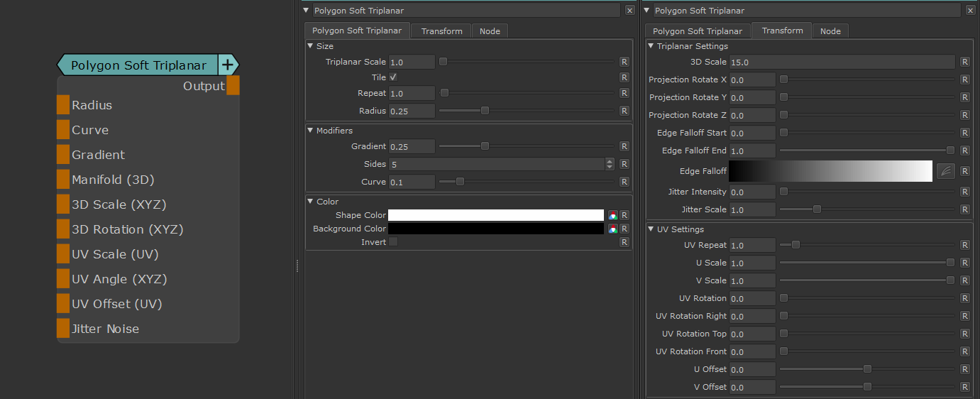
Task: Open the color picker icon for Shape Color
Action: pyautogui.click(x=612, y=215)
